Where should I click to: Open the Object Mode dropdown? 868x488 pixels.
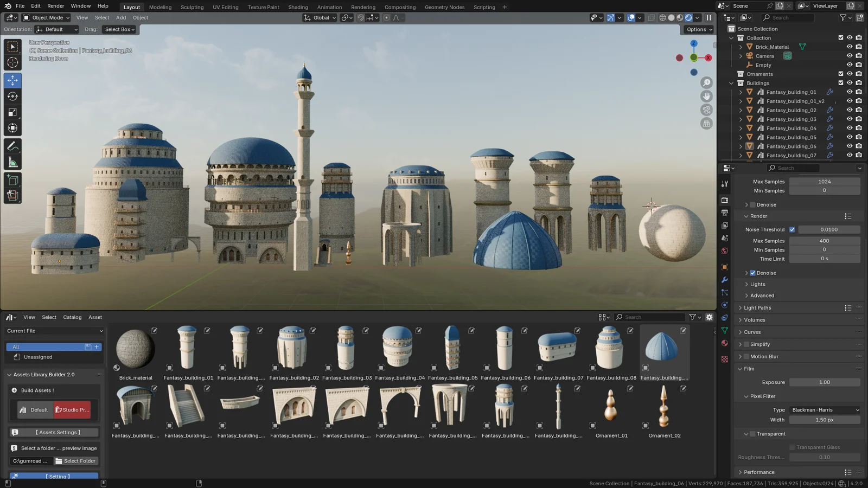pos(46,17)
